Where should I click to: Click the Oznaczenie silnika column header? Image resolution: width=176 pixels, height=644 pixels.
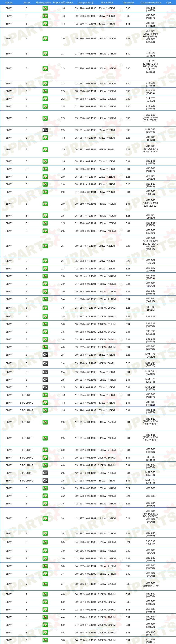pos(151,2)
